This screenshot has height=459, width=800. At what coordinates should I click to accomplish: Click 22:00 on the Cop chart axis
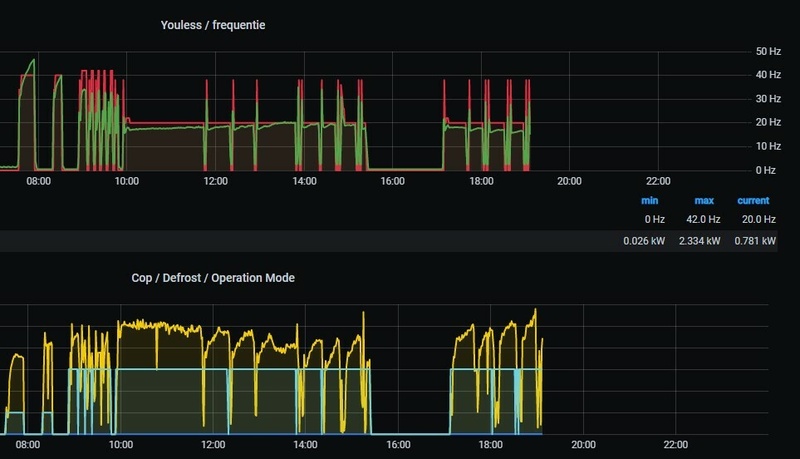pos(676,445)
